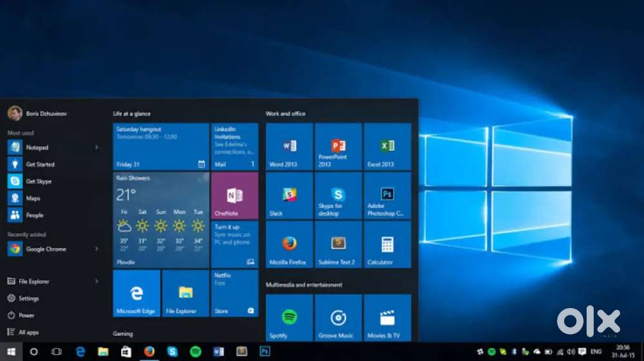Open the Store tile showing Netflix
This screenshot has width=644, height=361.
pos(234,293)
